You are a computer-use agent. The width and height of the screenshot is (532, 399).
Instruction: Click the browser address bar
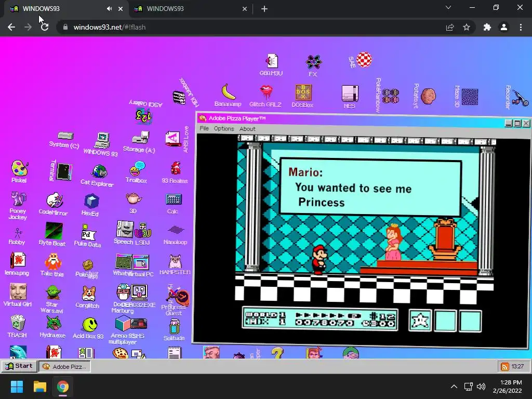pos(251,27)
